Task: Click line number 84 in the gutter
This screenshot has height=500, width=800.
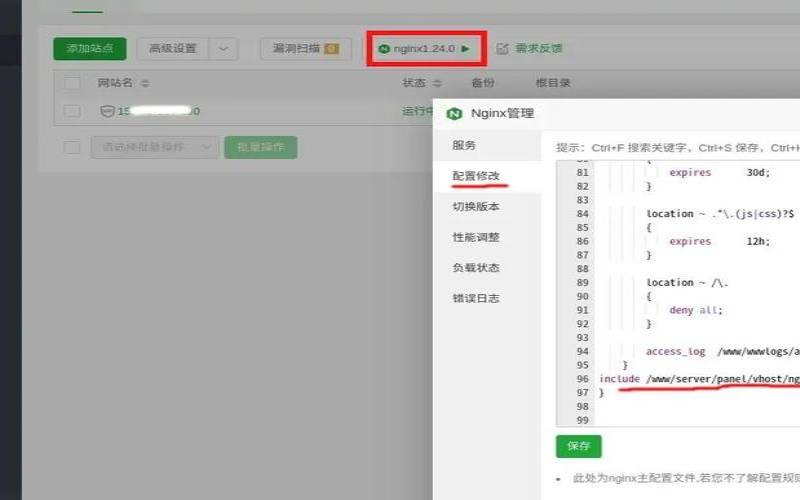Action: pyautogui.click(x=583, y=214)
